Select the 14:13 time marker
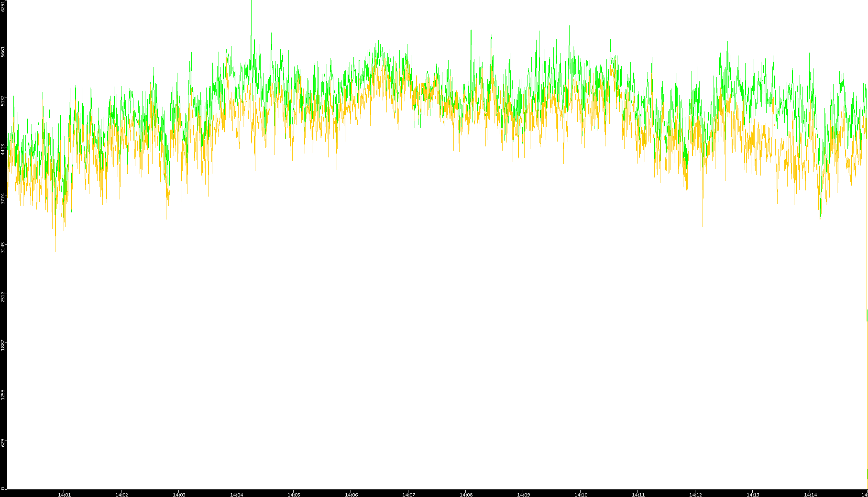Screen dimensions: 868x497 pyautogui.click(x=753, y=495)
